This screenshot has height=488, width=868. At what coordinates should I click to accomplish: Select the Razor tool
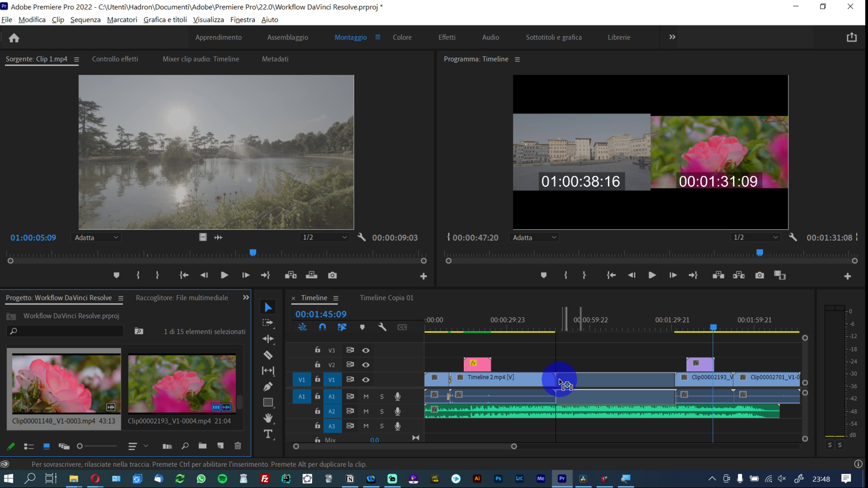pyautogui.click(x=268, y=355)
